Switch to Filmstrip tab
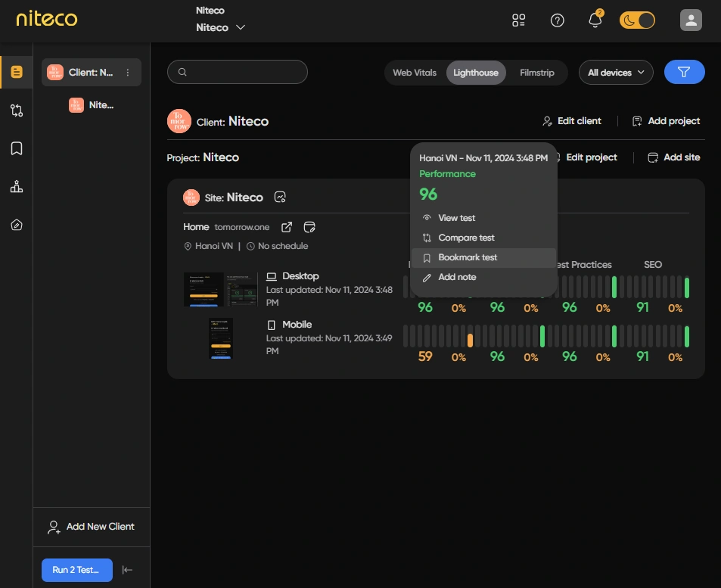Viewport: 721px width, 588px height. pyautogui.click(x=536, y=73)
